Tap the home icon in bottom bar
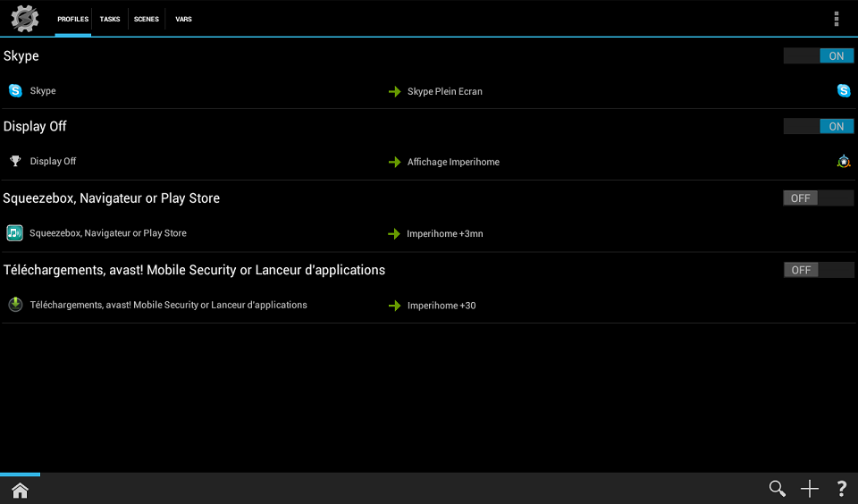 point(21,491)
